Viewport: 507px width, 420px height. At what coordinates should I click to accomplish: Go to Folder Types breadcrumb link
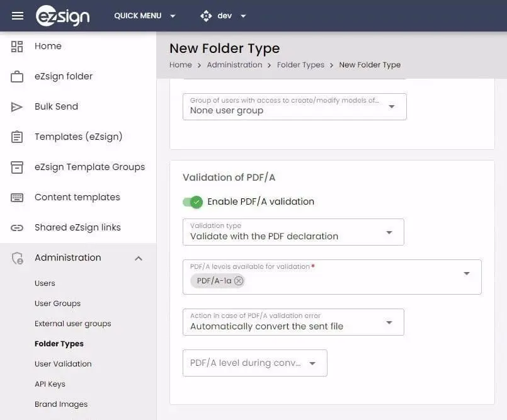(x=300, y=65)
